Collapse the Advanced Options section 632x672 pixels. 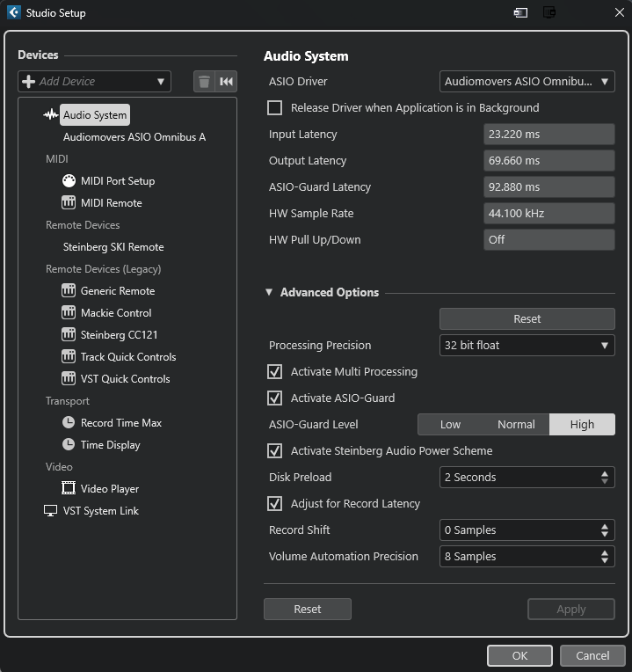pyautogui.click(x=270, y=293)
